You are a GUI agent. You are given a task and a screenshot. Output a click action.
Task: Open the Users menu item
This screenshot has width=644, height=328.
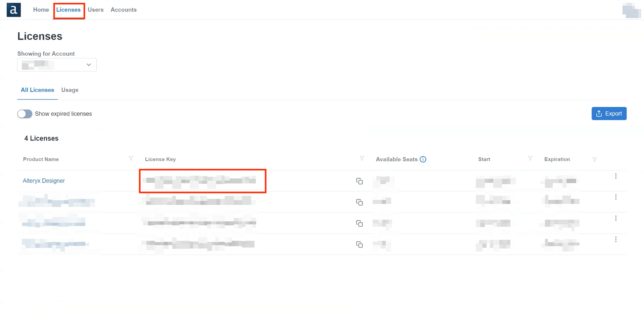coord(96,10)
